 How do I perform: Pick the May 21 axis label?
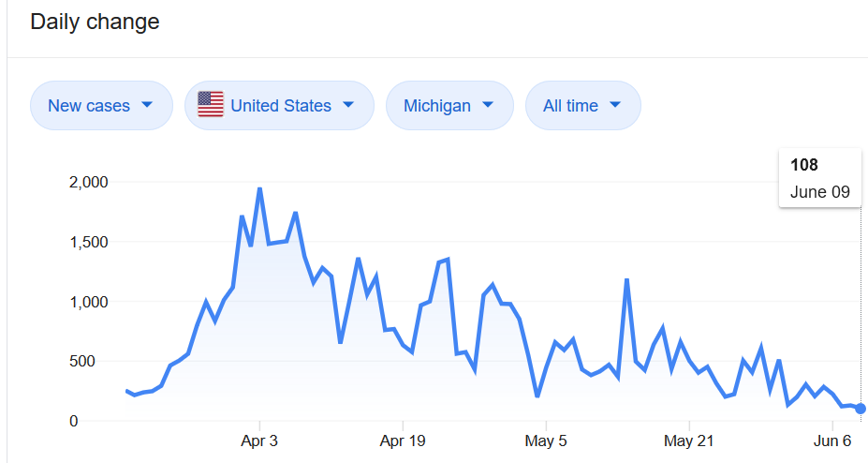click(689, 441)
